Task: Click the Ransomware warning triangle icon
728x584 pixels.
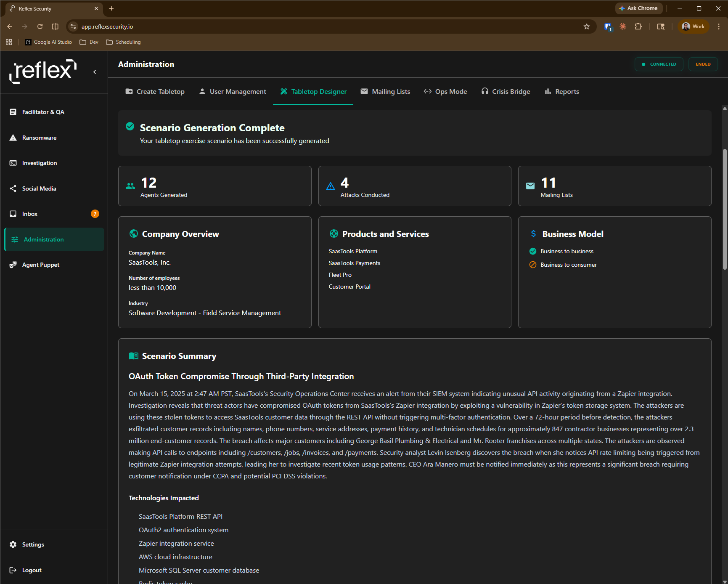Action: pos(13,138)
